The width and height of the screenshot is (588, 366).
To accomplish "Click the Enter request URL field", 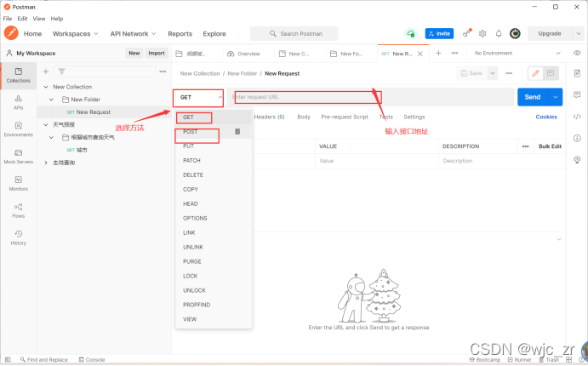I will click(370, 97).
